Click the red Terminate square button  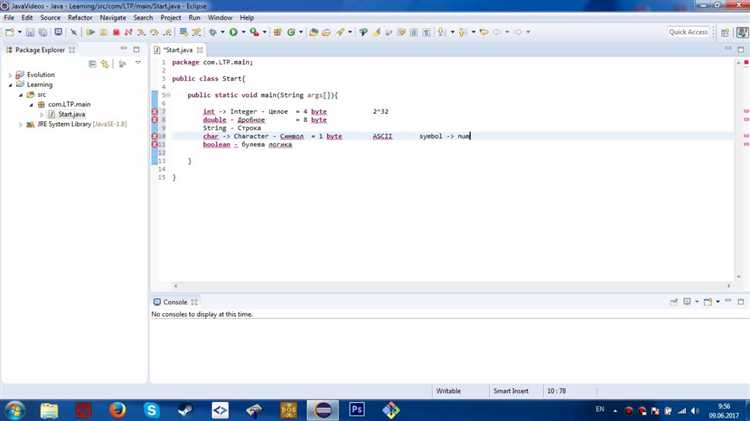(116, 32)
